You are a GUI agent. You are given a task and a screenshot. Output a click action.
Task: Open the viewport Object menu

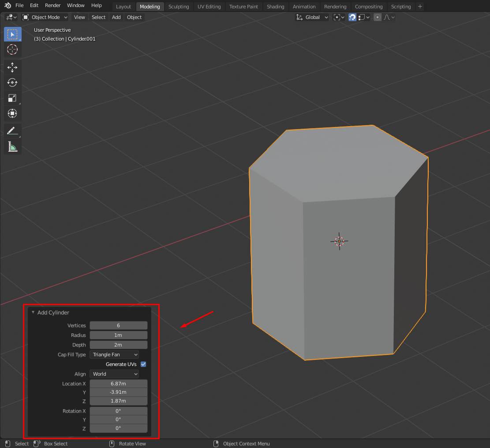coord(135,17)
